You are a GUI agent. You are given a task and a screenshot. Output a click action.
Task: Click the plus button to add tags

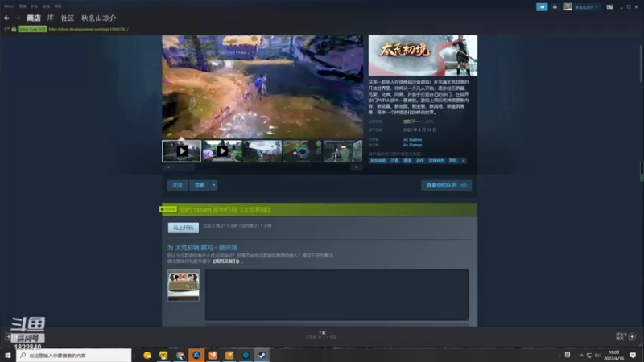tap(463, 161)
